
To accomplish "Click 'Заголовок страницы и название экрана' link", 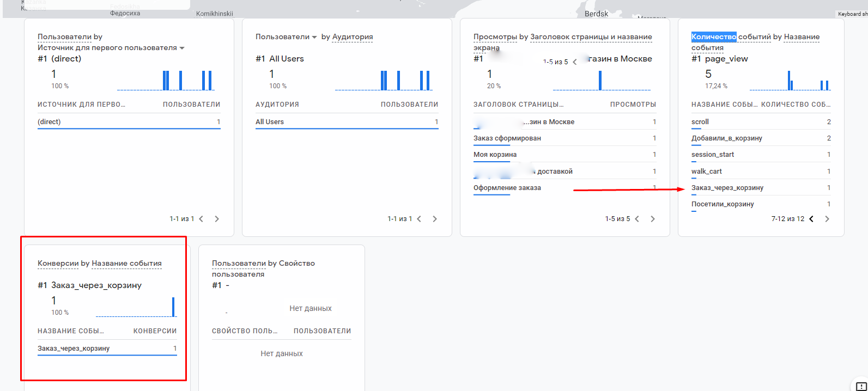I will click(x=591, y=37).
